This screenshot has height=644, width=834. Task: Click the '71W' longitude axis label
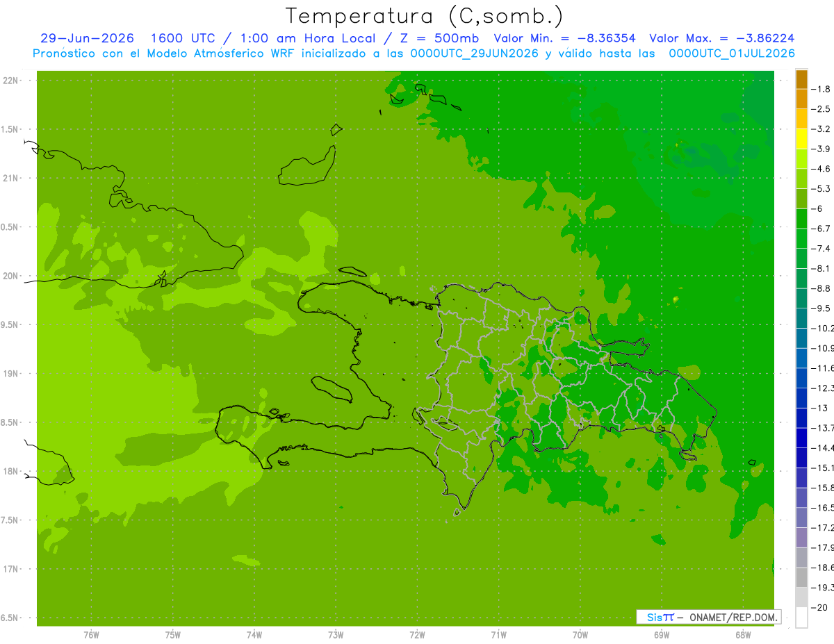[x=498, y=634]
